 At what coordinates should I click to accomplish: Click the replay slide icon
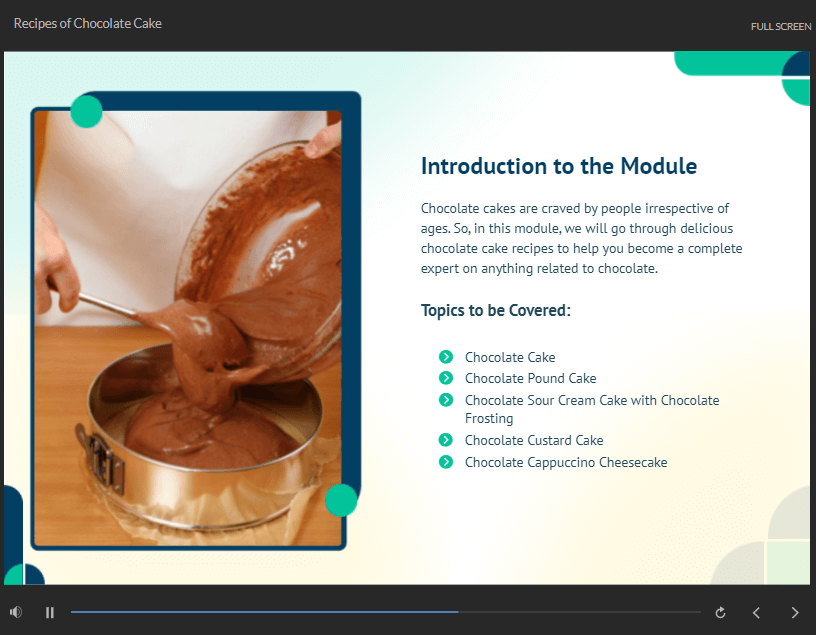[x=720, y=612]
